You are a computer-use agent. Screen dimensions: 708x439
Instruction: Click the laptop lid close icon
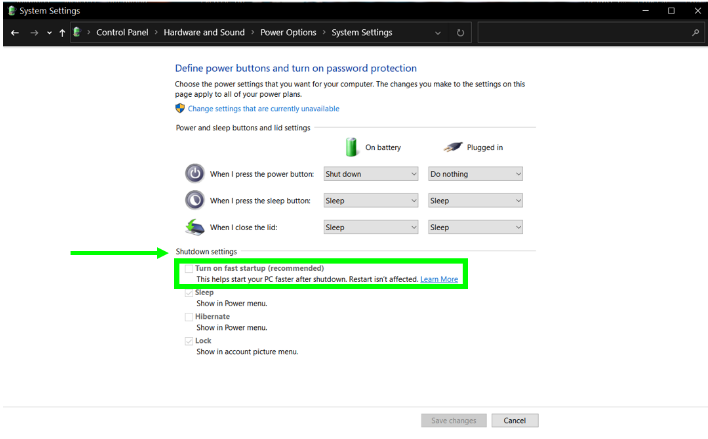tap(194, 226)
